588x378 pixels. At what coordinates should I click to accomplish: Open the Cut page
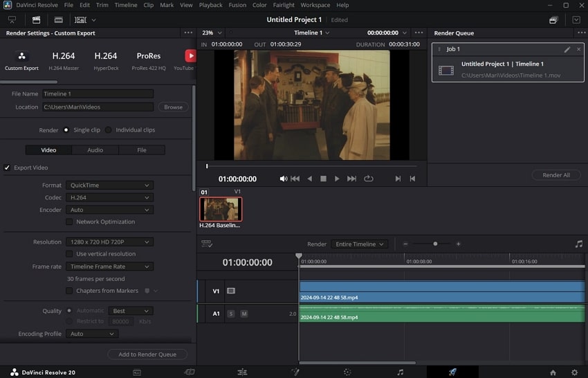point(190,372)
